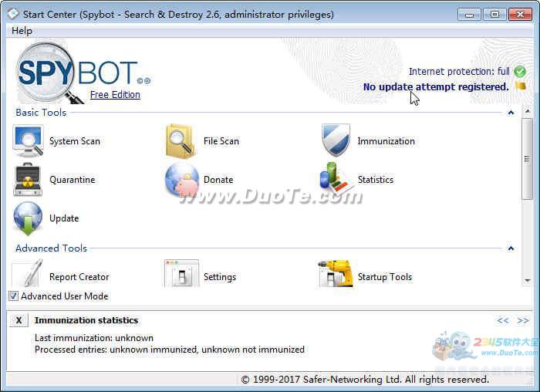540x392 pixels.
Task: Close the Immunization statistics panel with X
Action: click(19, 320)
